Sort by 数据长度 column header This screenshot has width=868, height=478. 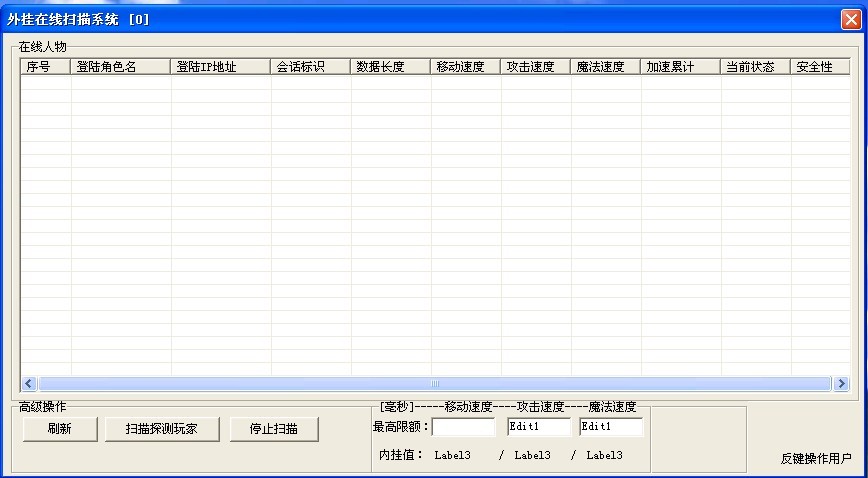tap(391, 67)
